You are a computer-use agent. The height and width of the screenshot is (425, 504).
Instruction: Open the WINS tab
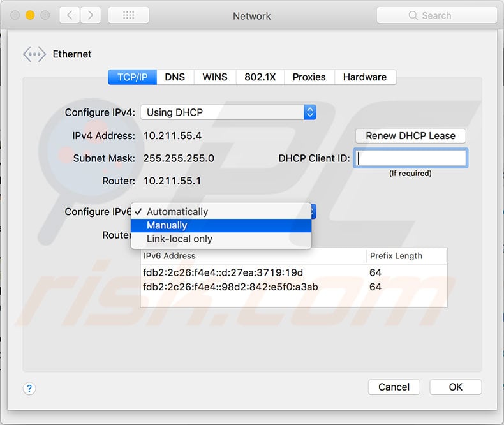point(215,77)
